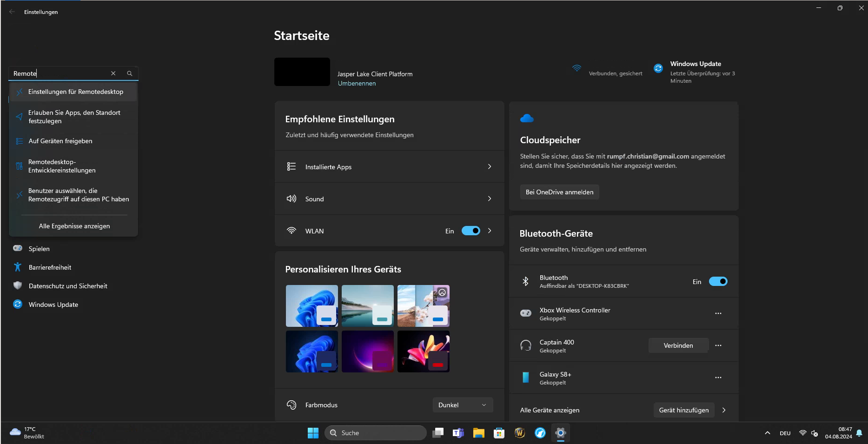Click the search magnifier icon in settings
868x444 pixels.
coord(130,73)
